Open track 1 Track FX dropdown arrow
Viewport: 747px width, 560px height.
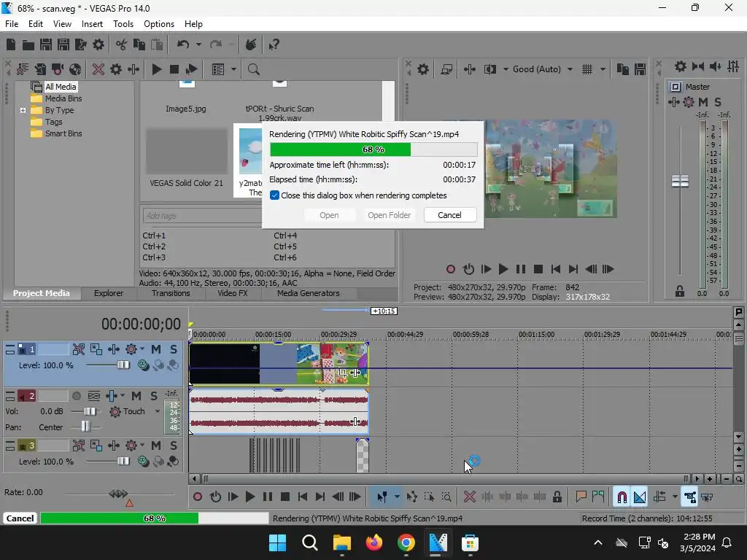[142, 349]
